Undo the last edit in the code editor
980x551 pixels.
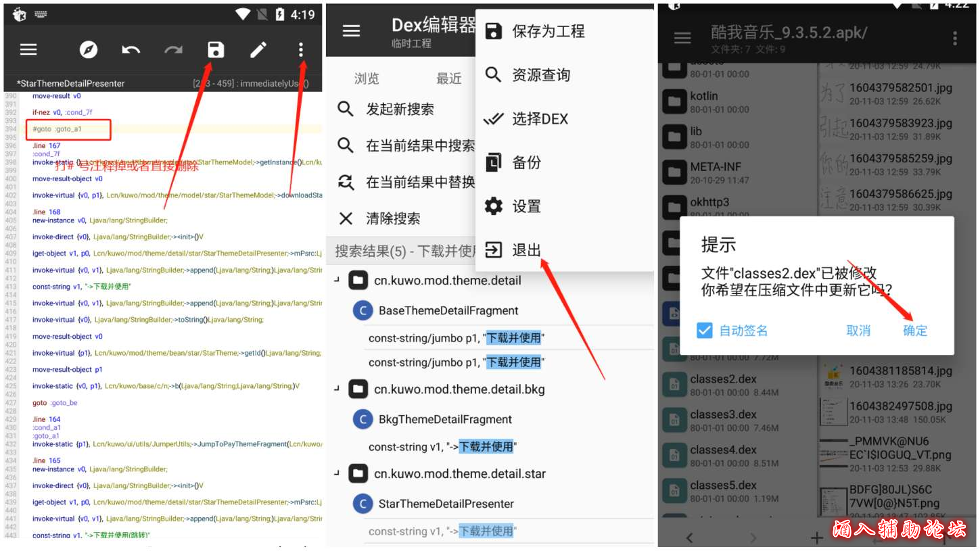pyautogui.click(x=131, y=49)
